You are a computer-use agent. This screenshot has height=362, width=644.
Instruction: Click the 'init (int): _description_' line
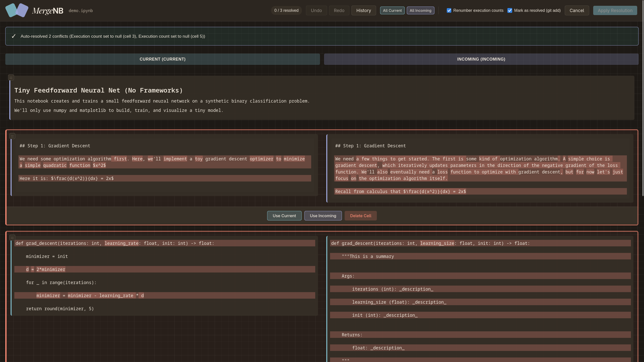480,315
